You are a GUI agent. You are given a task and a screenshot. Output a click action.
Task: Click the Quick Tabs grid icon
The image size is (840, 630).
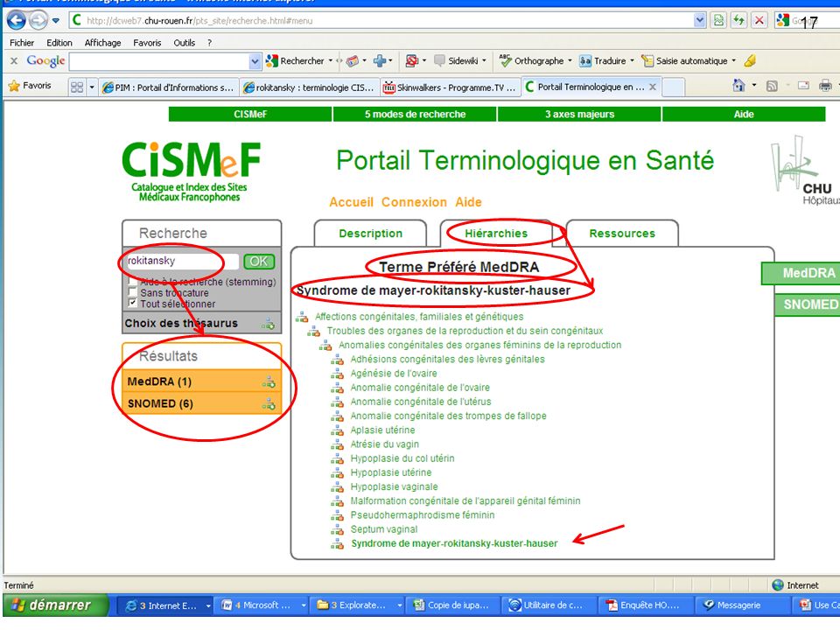tap(77, 87)
